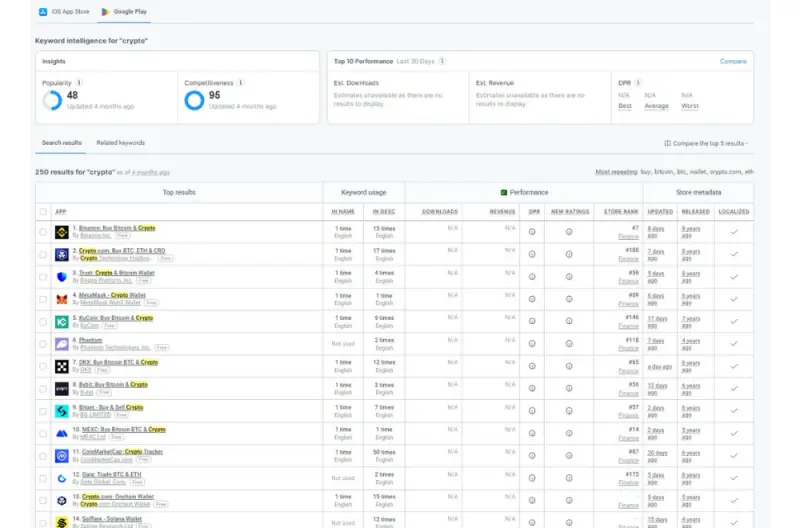Tick the checkbox for the MetaMask row

43,299
